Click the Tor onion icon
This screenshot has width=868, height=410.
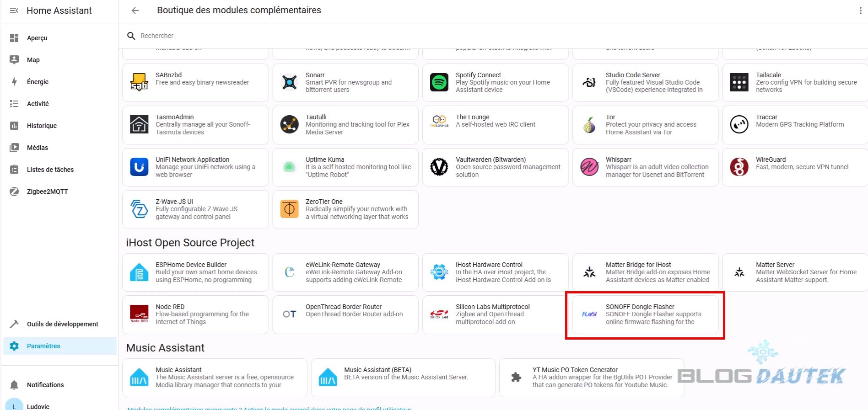589,125
